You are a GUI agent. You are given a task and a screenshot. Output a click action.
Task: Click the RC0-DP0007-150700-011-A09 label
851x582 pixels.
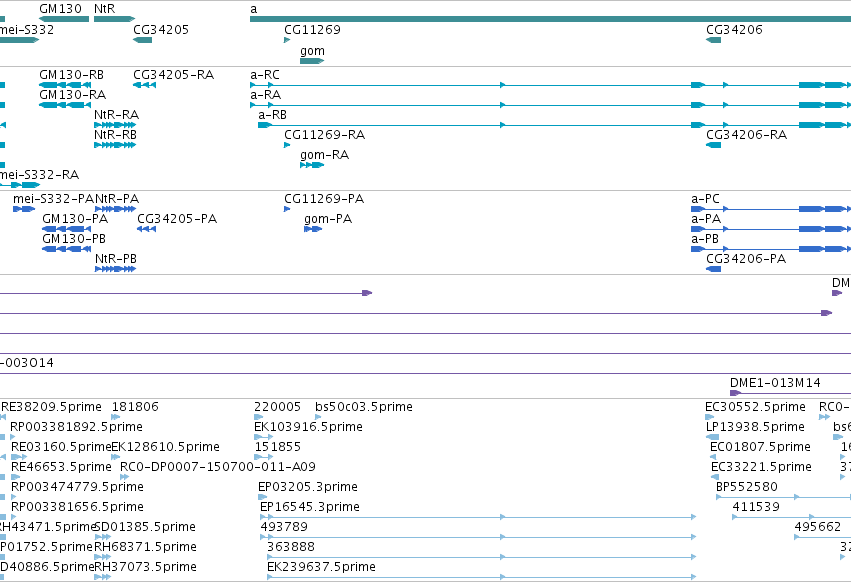[218, 466]
